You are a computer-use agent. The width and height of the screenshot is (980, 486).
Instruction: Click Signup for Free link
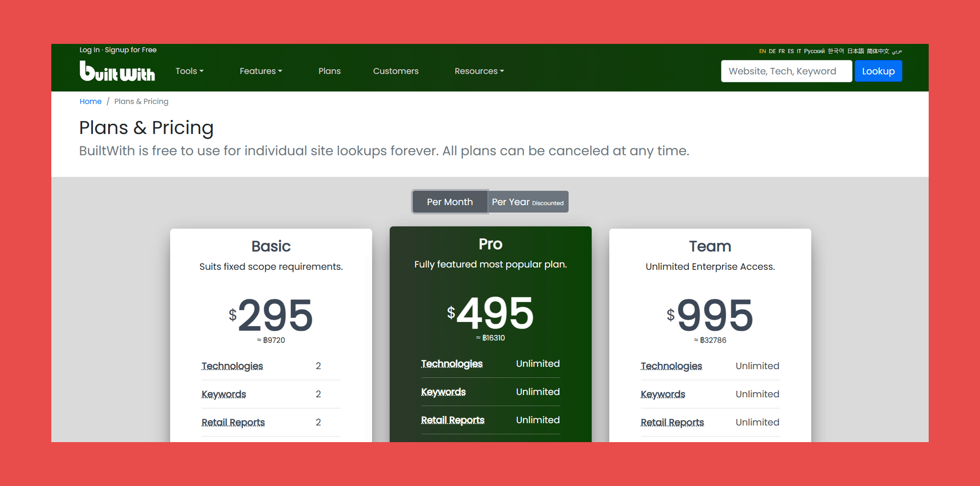(131, 50)
